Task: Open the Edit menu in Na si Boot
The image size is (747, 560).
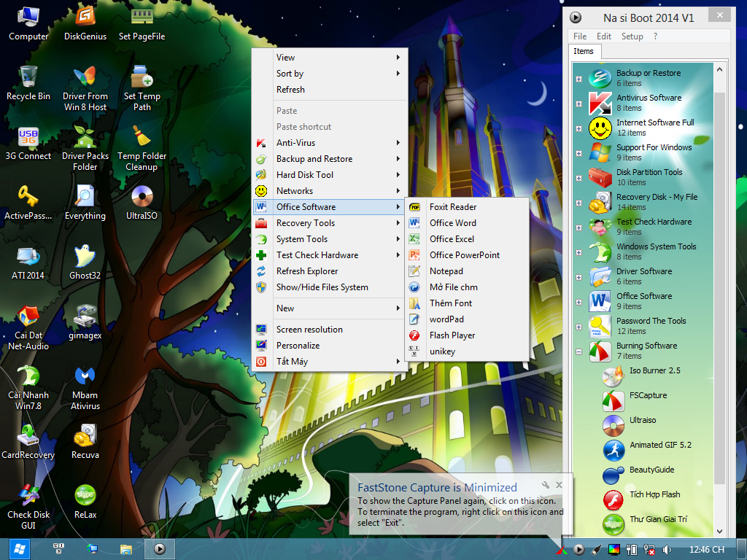Action: tap(603, 36)
